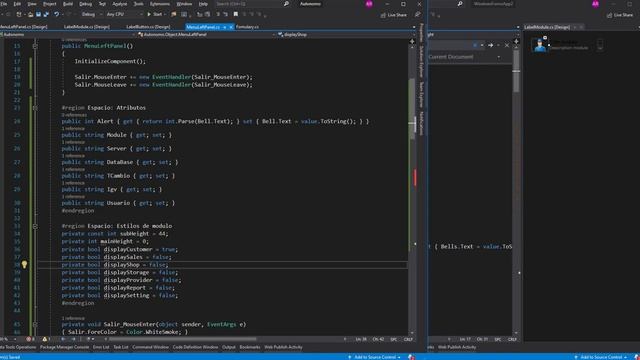Collapse the Espacio: Atributos region
640x360 pixels.
tap(35, 108)
